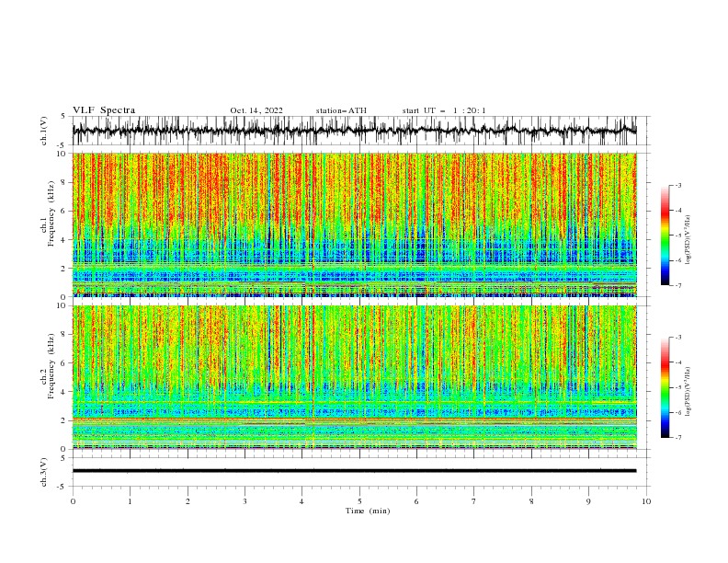Click the date text "Oct. 14, 2022"
The image size is (728, 563).
(256, 110)
